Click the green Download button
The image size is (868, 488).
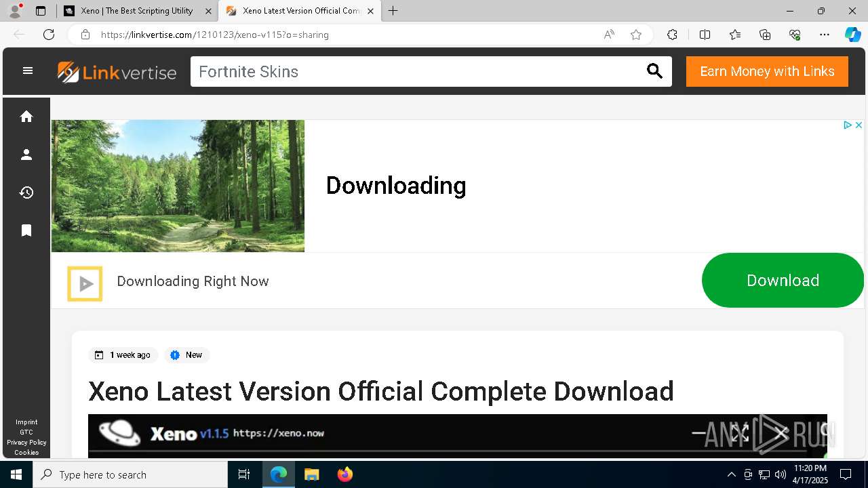[783, 281]
